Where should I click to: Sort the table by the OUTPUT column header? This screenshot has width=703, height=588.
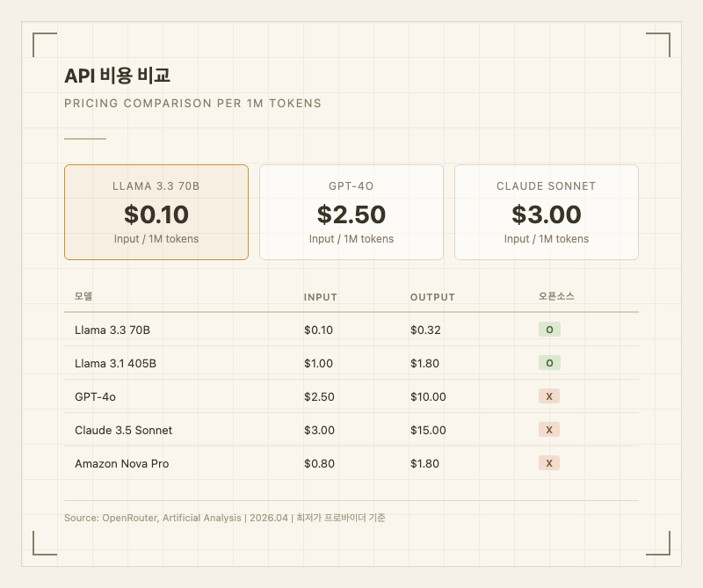pyautogui.click(x=432, y=297)
